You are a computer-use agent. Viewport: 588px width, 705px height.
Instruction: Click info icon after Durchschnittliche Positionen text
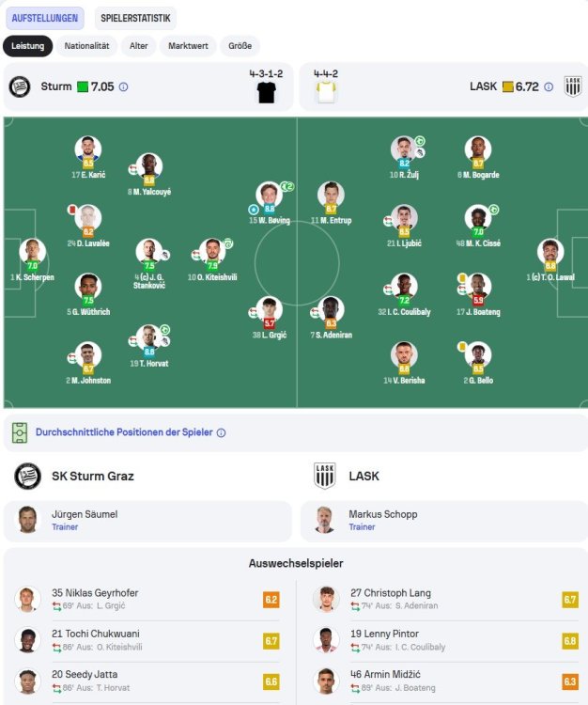pos(222,433)
